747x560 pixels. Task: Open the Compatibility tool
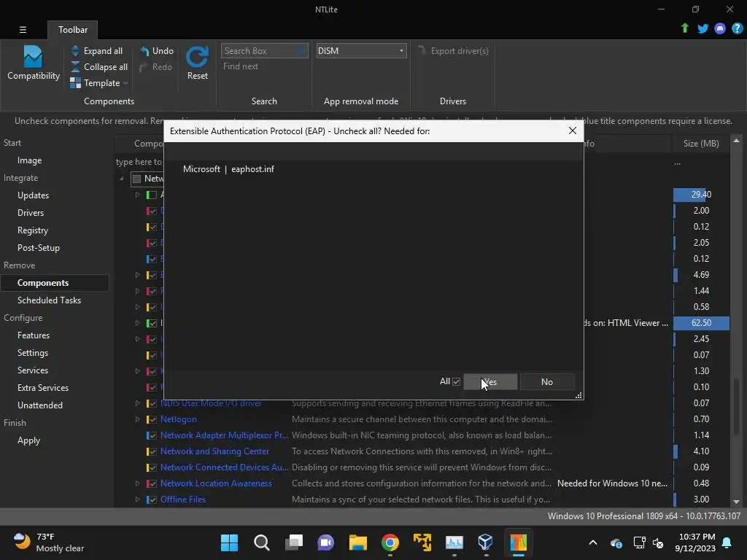33,63
